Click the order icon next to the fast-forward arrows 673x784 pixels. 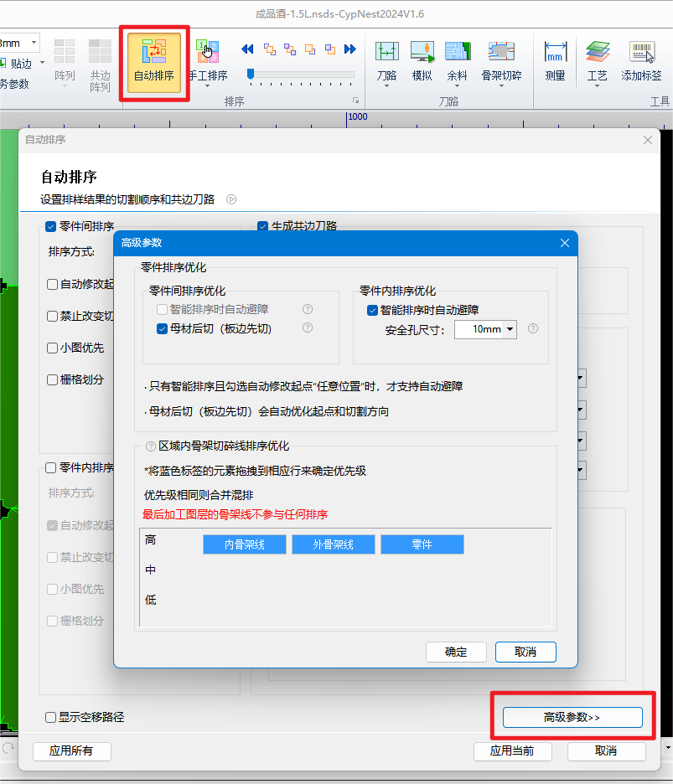330,49
